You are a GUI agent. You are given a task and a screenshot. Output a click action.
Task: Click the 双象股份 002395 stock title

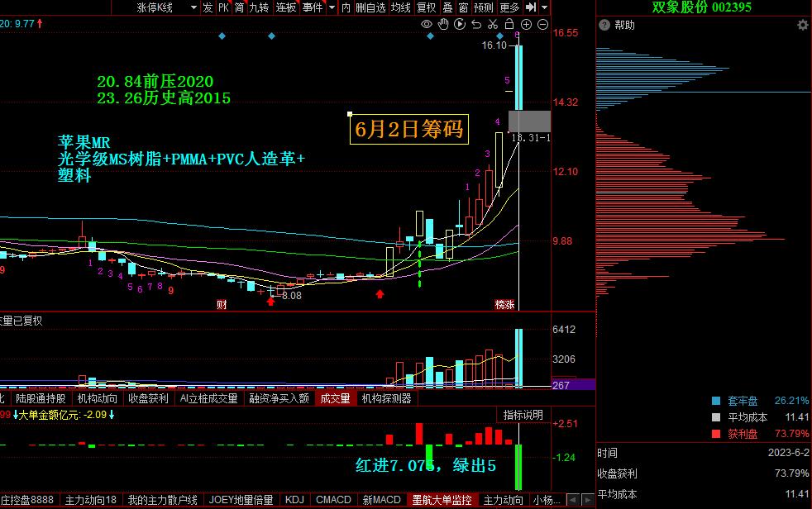(701, 7)
